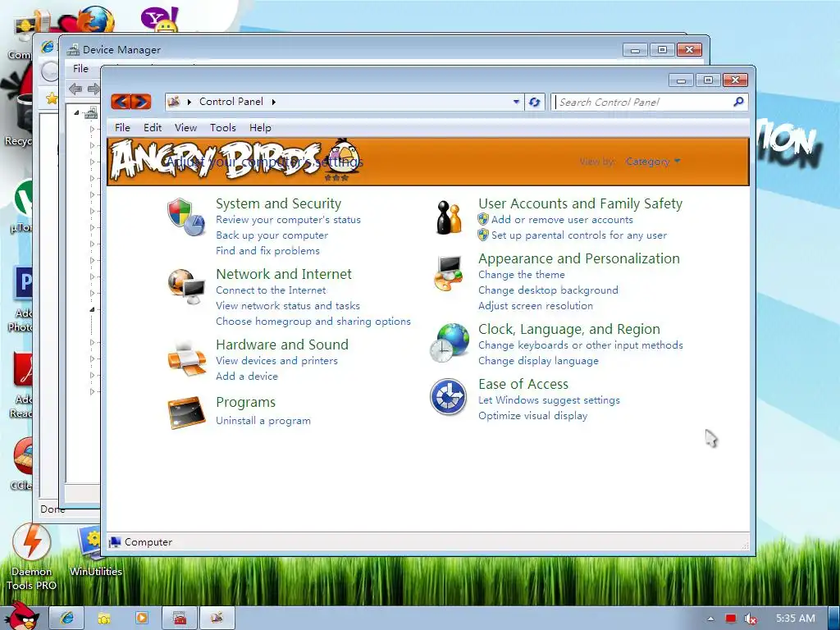Open Windows Explorer folder taskbar icon
Screen dimensions: 840x630
tap(104, 619)
